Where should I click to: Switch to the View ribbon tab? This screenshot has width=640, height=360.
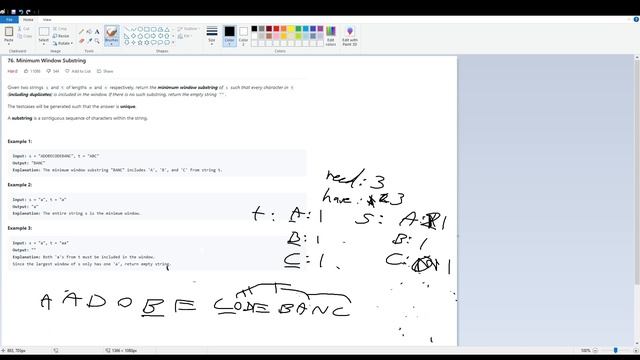(47, 20)
